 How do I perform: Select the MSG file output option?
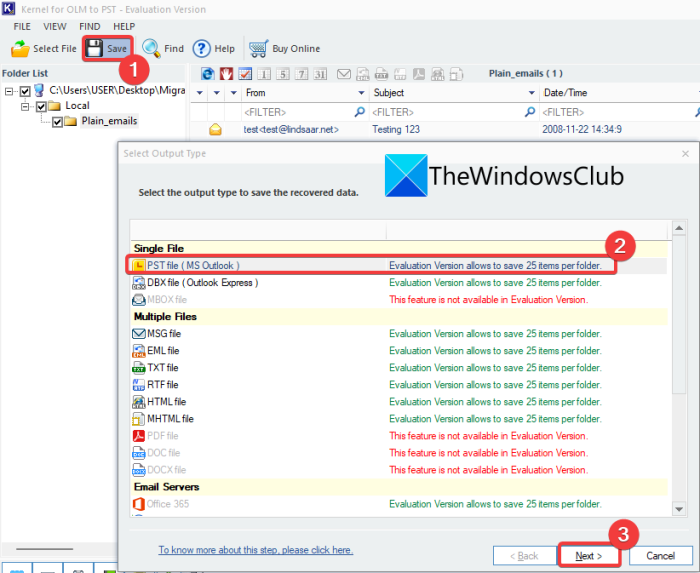[x=399, y=333]
